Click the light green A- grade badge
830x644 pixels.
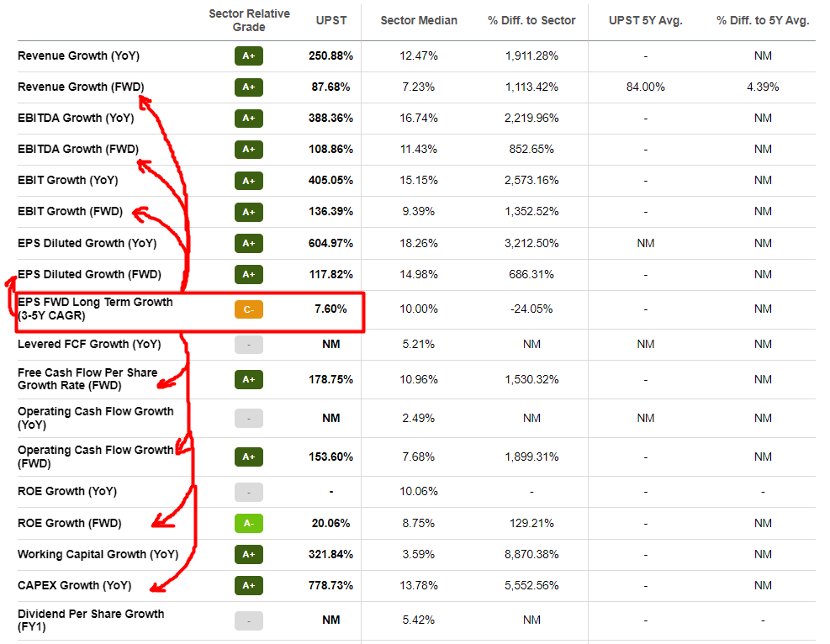pyautogui.click(x=249, y=523)
